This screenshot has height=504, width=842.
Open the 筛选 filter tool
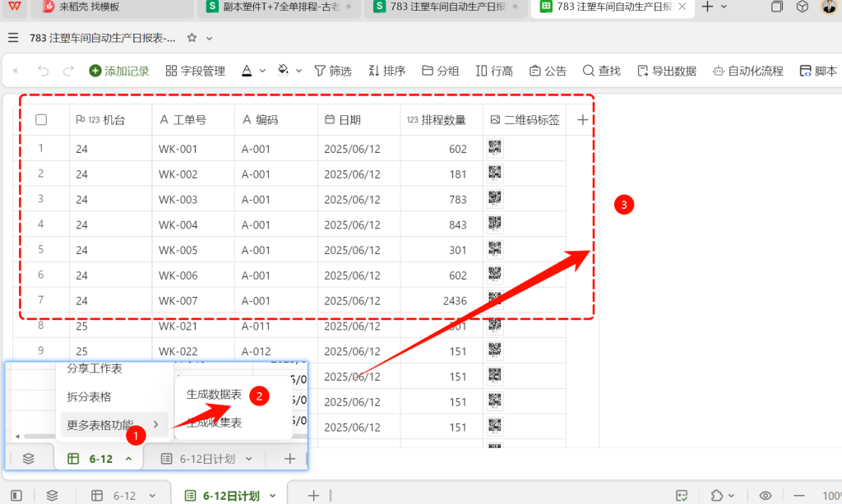(x=333, y=71)
